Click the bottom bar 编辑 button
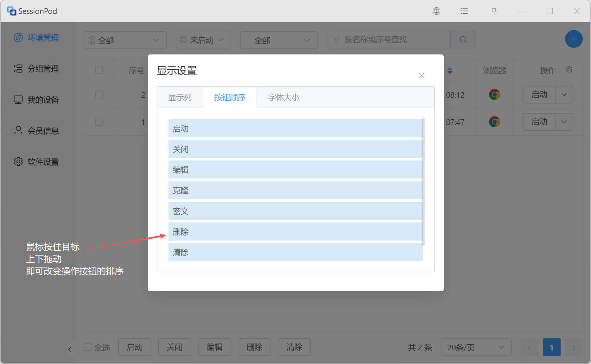Viewport: 591px width, 364px height. point(214,347)
